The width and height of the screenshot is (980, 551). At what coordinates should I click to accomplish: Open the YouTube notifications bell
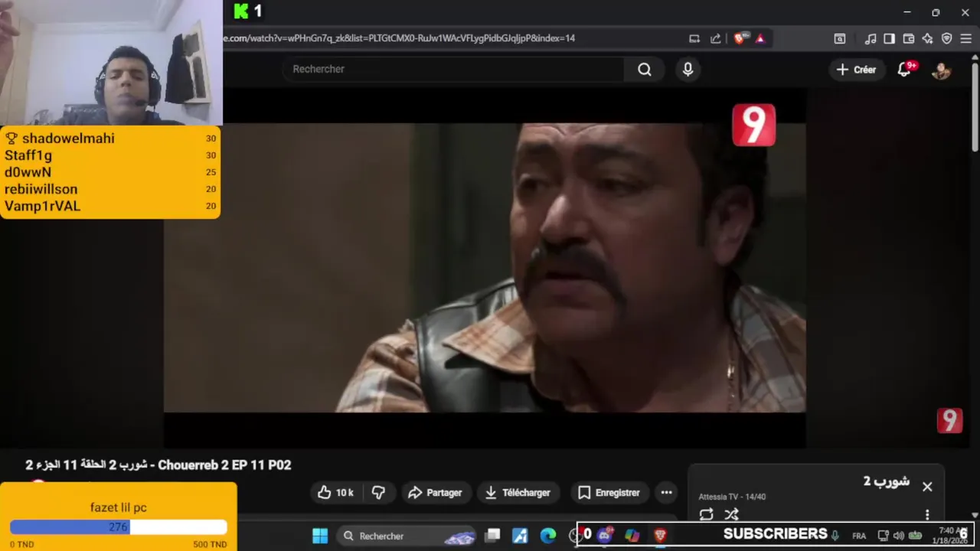tap(906, 70)
